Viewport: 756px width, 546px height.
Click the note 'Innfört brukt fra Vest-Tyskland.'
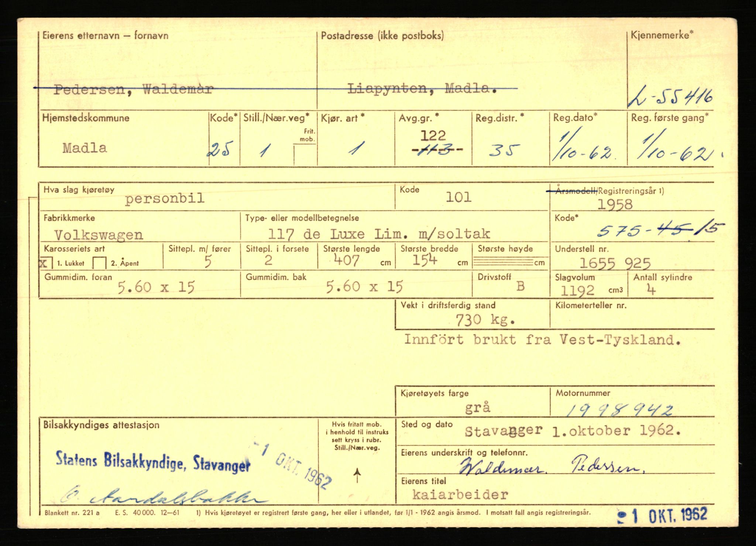tap(542, 339)
